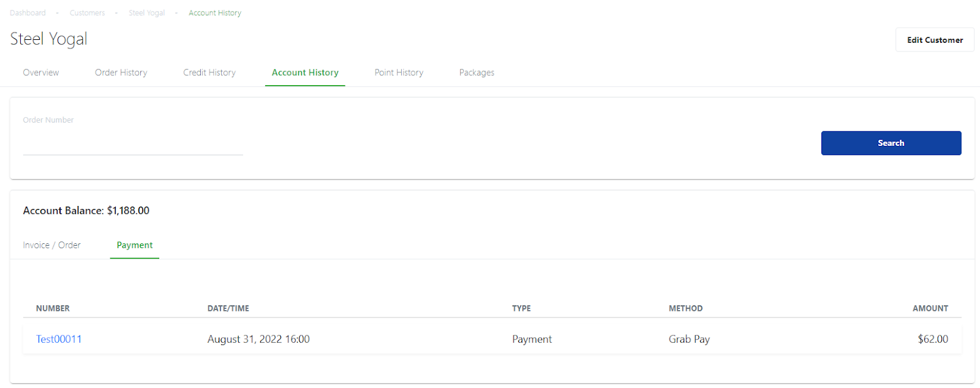Image resolution: width=980 pixels, height=388 pixels.
Task: Click the METHOD column header
Action: (x=685, y=308)
